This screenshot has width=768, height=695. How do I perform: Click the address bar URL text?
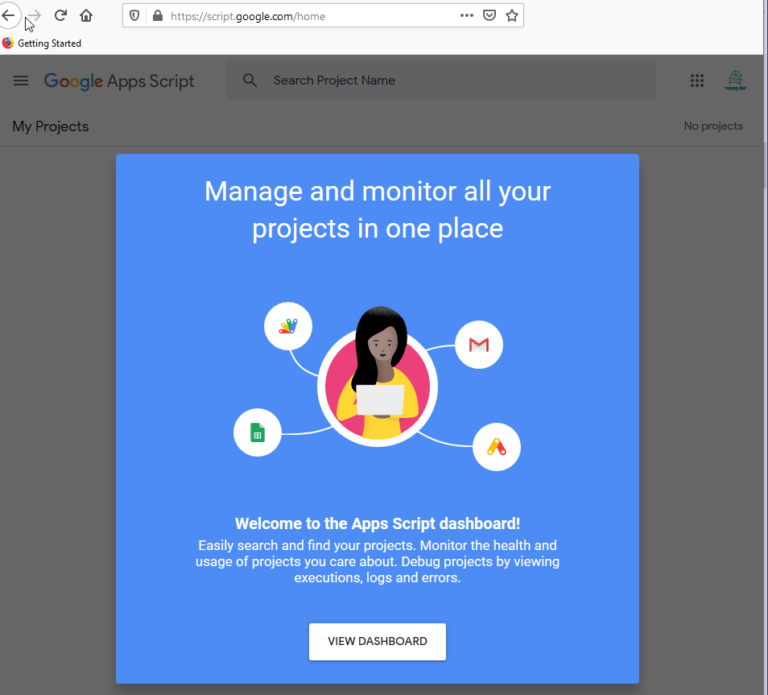(248, 16)
